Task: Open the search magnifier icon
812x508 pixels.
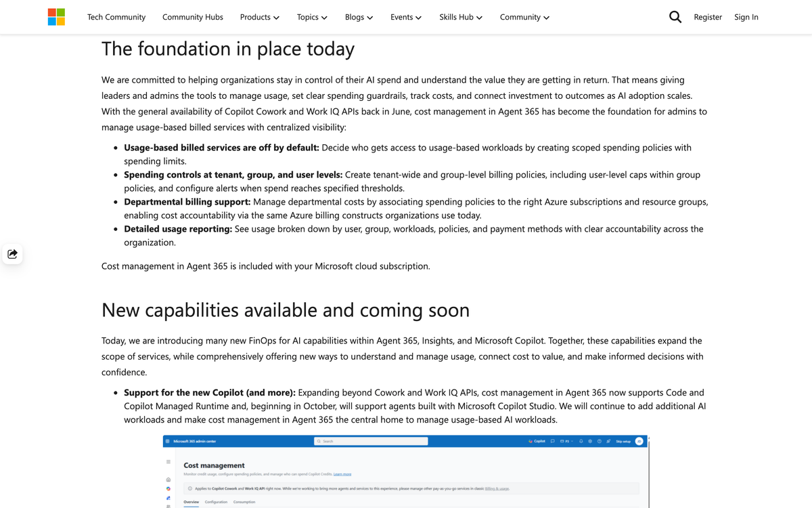Action: tap(675, 17)
